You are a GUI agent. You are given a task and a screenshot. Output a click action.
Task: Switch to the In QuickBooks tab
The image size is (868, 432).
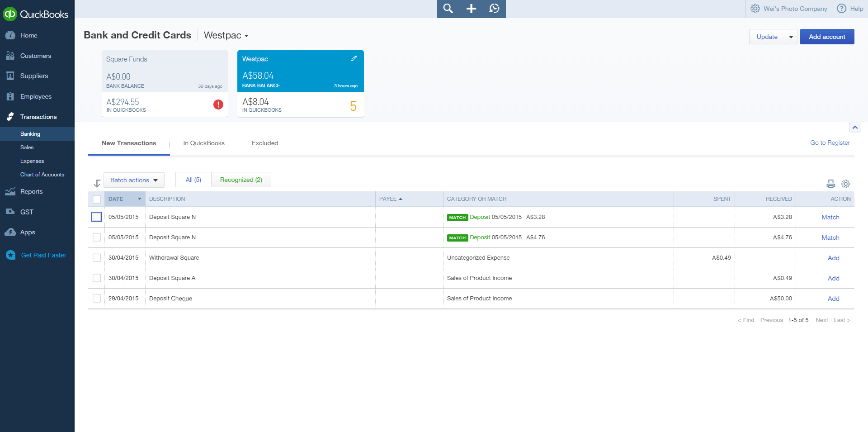tap(204, 143)
